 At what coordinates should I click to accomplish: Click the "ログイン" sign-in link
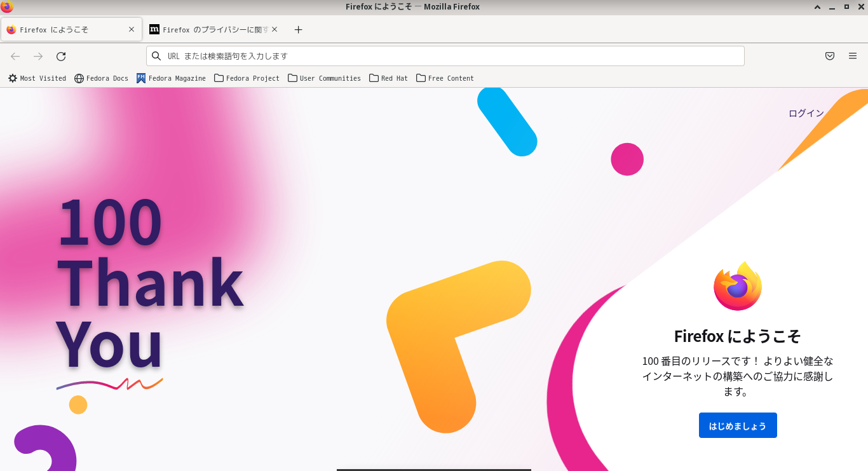tap(806, 113)
